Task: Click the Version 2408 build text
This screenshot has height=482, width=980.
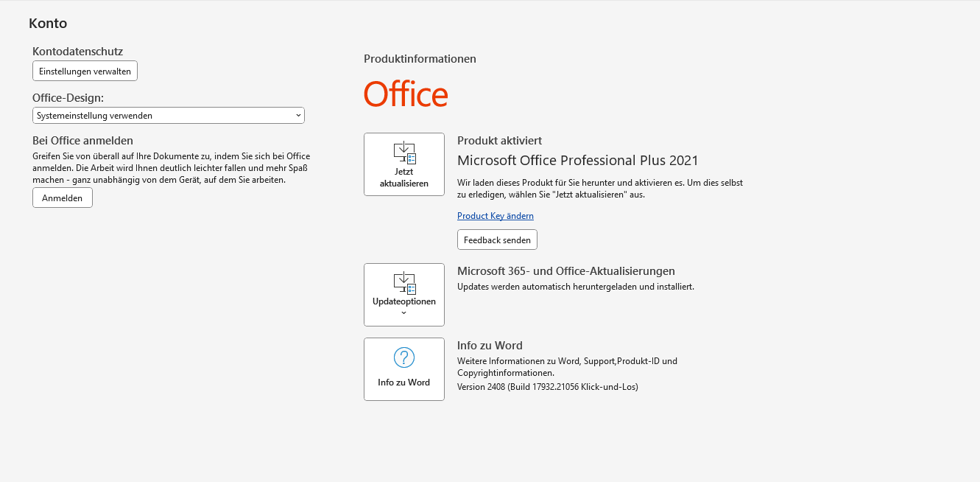Action: (548, 387)
